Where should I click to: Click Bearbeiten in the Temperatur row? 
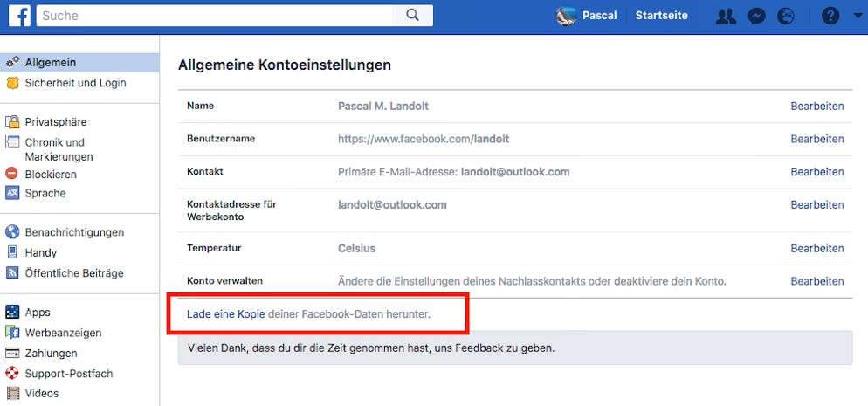(817, 248)
